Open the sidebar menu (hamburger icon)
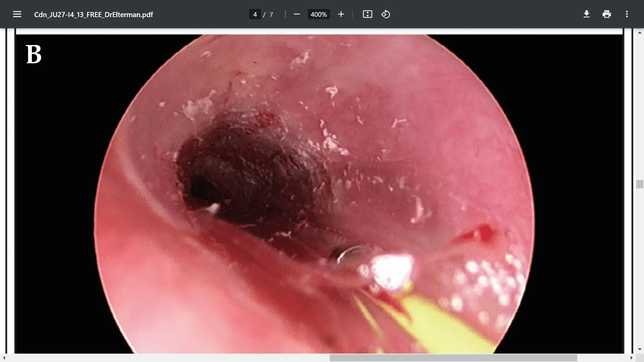This screenshot has height=362, width=644. pos(17,14)
